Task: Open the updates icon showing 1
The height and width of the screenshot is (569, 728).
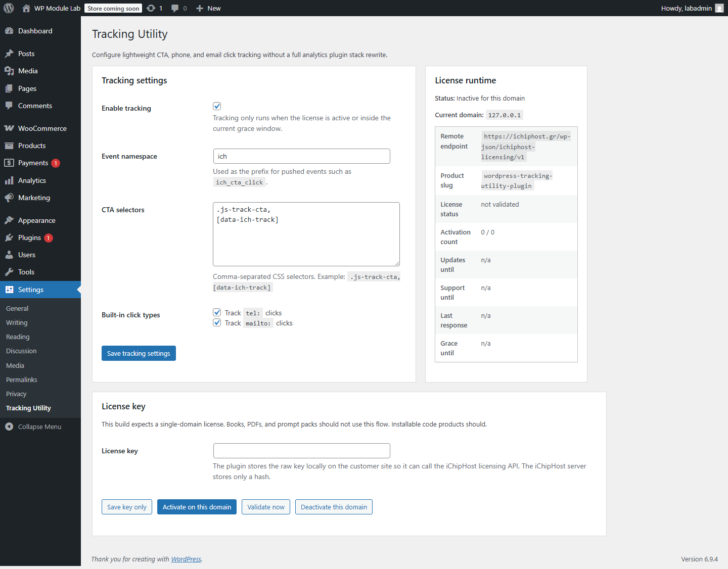Action: pyautogui.click(x=151, y=8)
